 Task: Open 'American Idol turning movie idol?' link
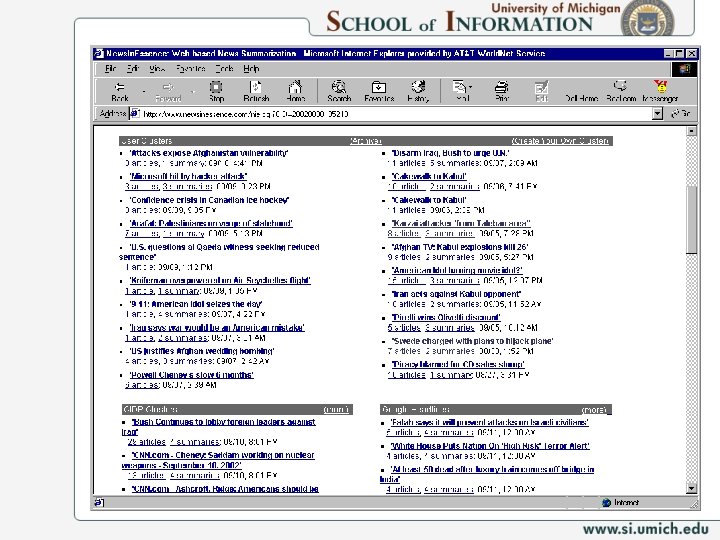tap(456, 270)
